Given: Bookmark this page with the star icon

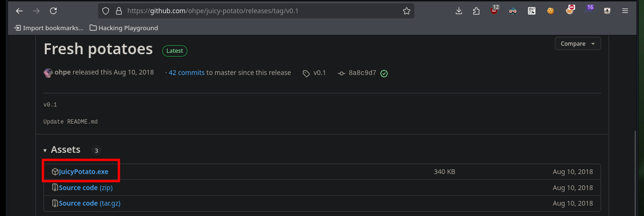Looking at the screenshot, I should [406, 11].
